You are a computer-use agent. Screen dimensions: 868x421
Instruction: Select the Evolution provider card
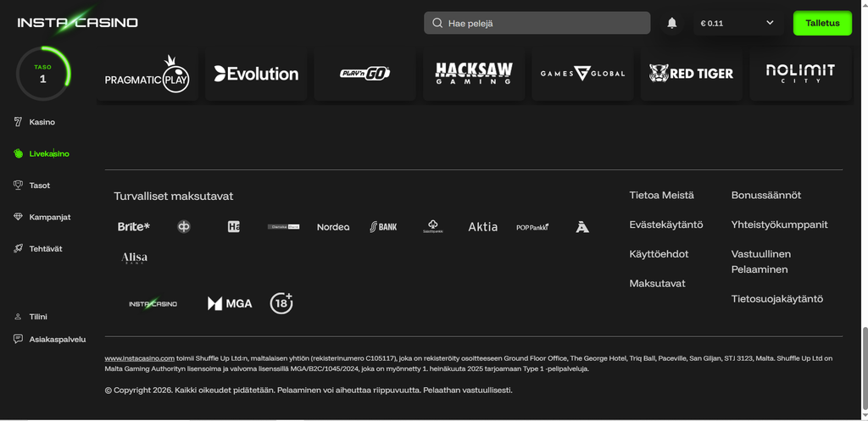256,74
